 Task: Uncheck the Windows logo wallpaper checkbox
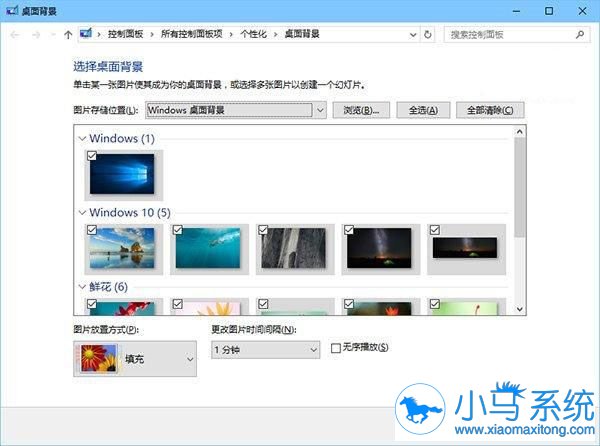(92, 156)
